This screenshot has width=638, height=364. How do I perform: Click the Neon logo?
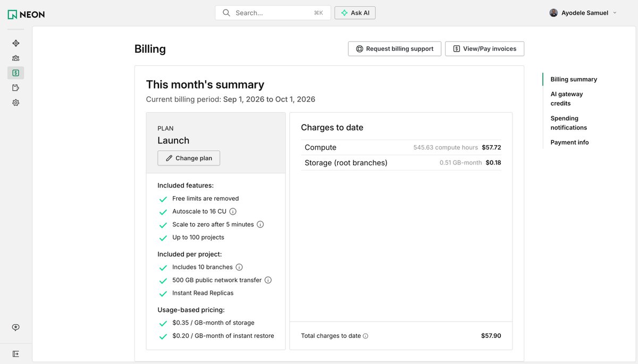26,14
